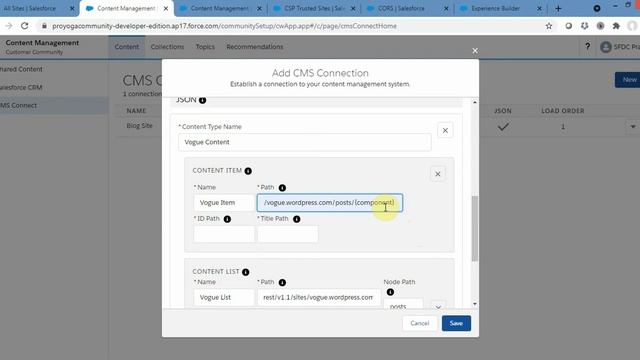Click the dialog's vertical scrollbar thumb
This screenshot has height=360, width=640.
pos(474,229)
